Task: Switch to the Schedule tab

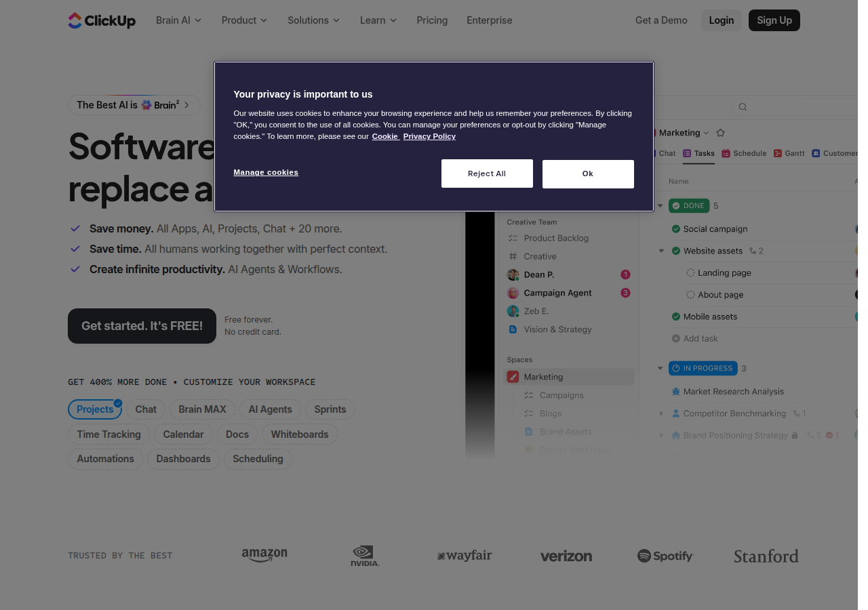Action: pos(744,153)
